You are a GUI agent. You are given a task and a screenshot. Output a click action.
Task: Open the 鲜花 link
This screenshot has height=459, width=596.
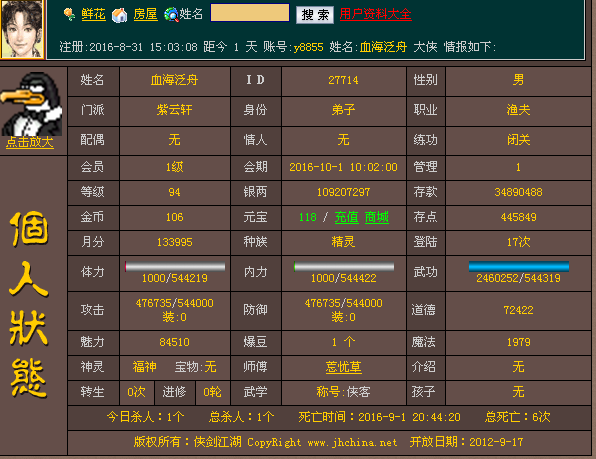(94, 14)
